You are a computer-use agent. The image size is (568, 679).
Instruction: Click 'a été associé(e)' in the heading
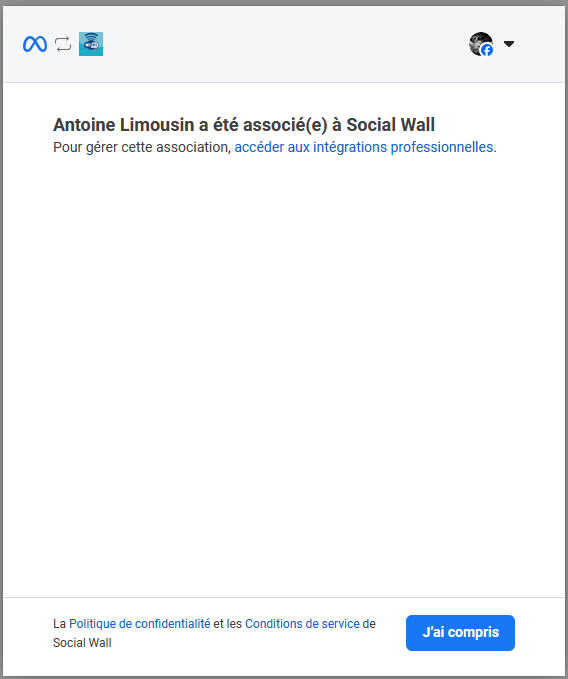[263, 125]
